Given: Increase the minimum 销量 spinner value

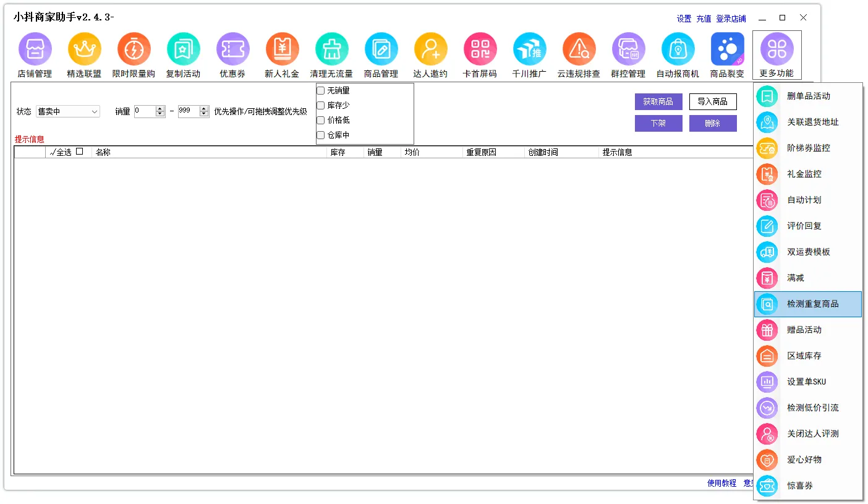Looking at the screenshot, I should click(160, 109).
